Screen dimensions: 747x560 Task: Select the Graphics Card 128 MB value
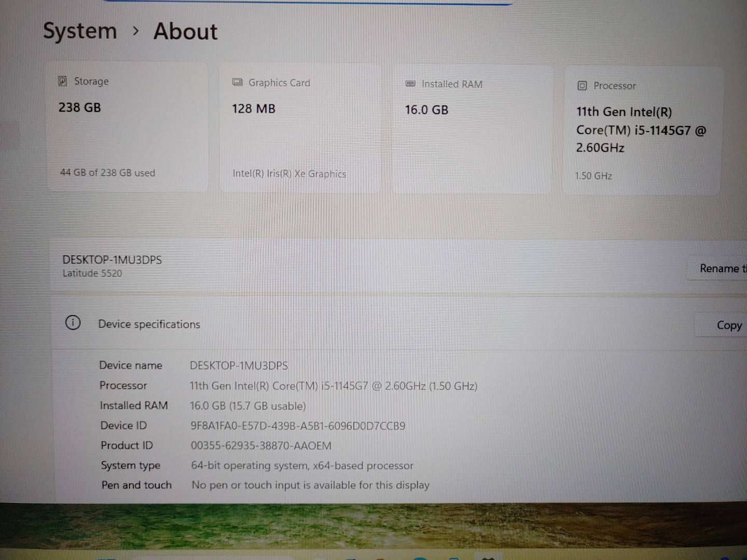(254, 109)
